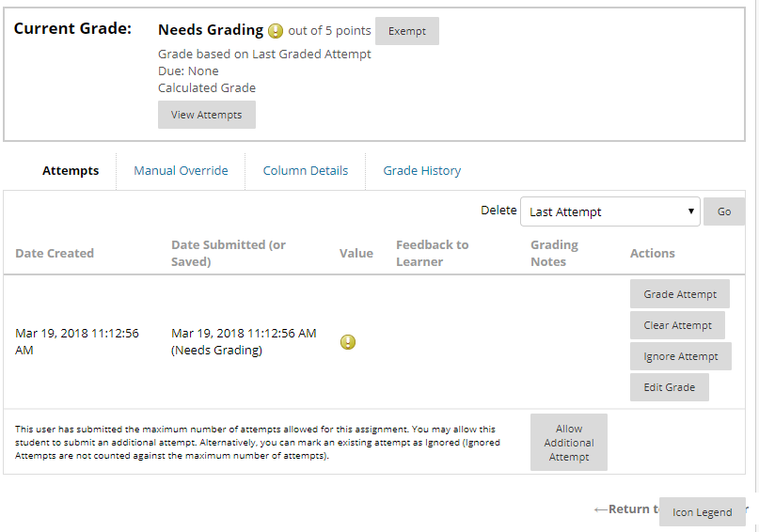Click Allow Additional Attempt
759x532 pixels.
pos(569,443)
